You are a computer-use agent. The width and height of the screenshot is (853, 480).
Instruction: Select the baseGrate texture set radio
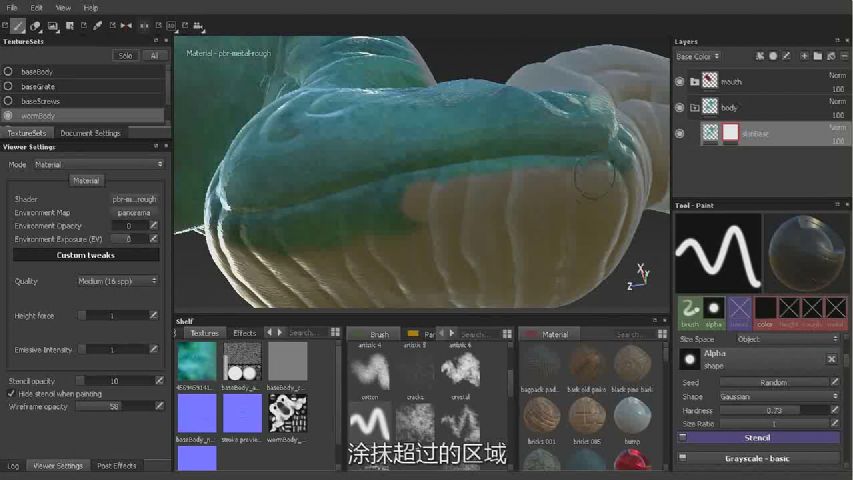coord(8,86)
